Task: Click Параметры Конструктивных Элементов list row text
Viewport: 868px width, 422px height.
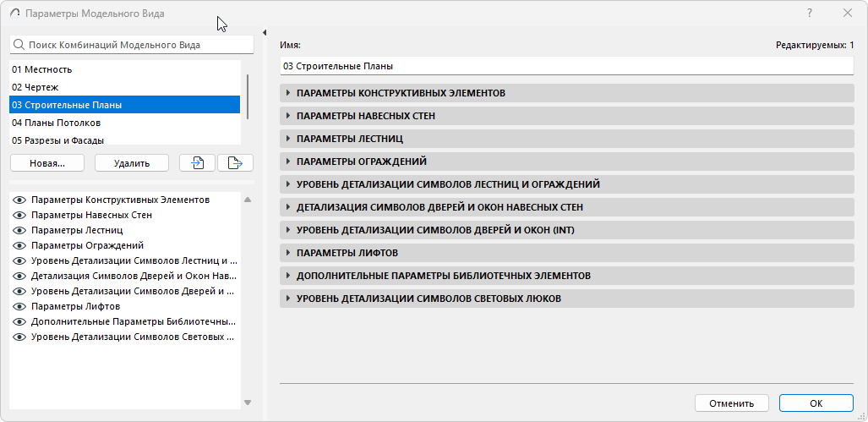Action: (121, 200)
